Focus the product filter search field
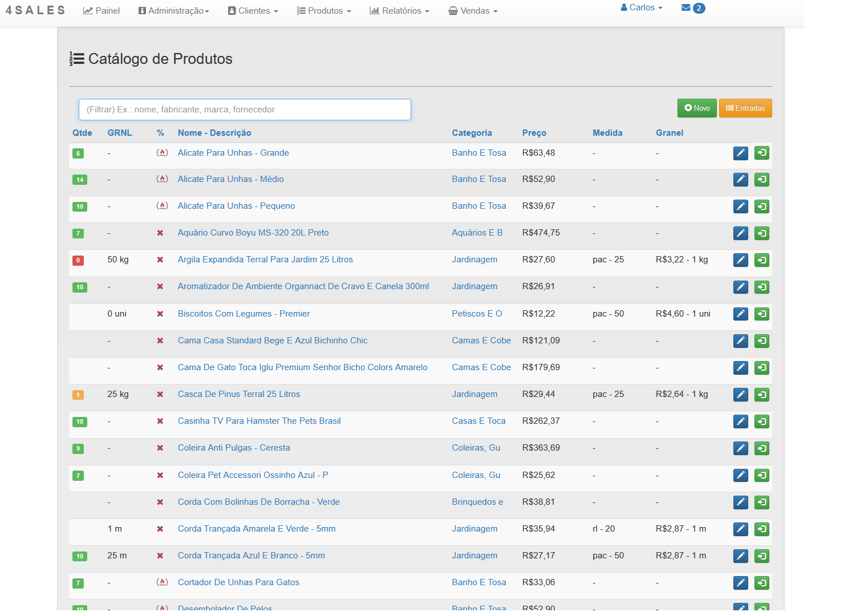 [245, 110]
